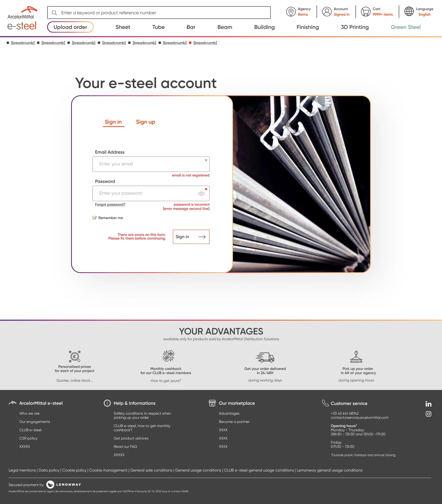Click the Upload order button

[70, 27]
